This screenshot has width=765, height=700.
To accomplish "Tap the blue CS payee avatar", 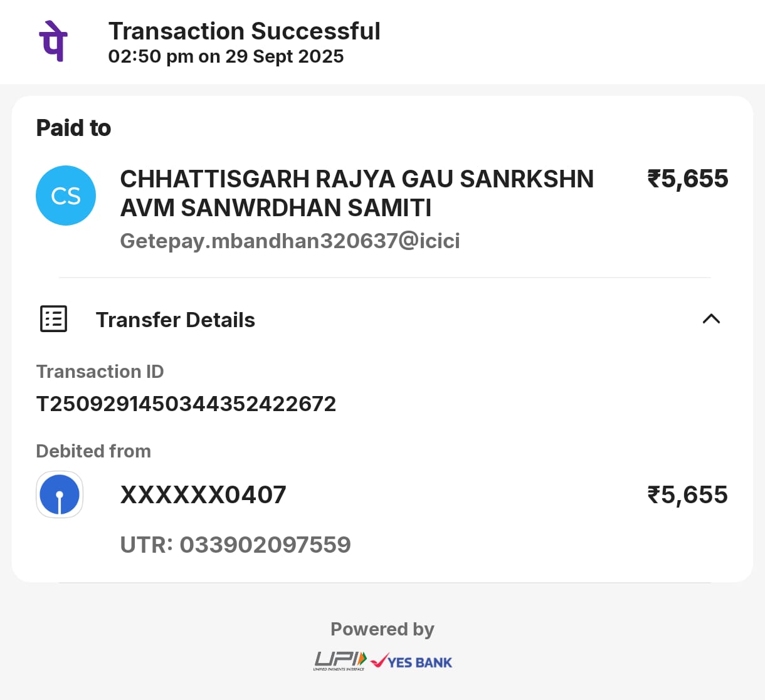I will (x=66, y=196).
